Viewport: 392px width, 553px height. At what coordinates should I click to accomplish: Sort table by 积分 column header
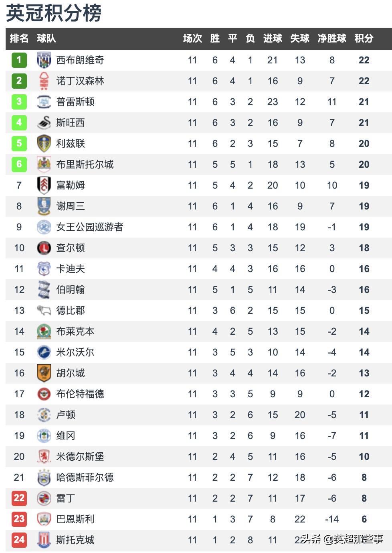coord(364,39)
